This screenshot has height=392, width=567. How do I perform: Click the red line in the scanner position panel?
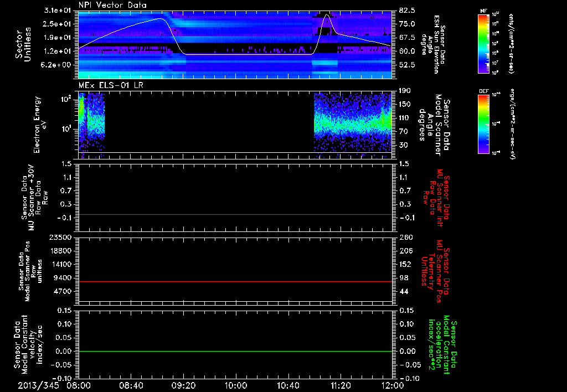[x=235, y=281]
